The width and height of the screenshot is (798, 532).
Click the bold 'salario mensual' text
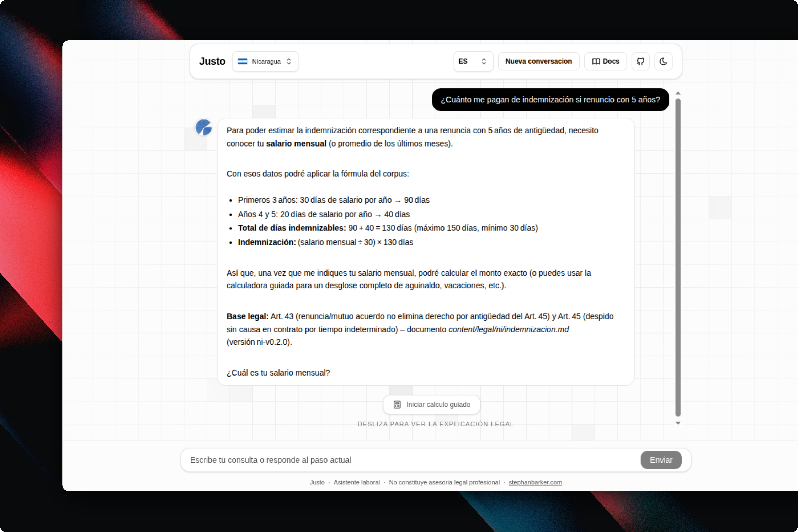tap(296, 144)
